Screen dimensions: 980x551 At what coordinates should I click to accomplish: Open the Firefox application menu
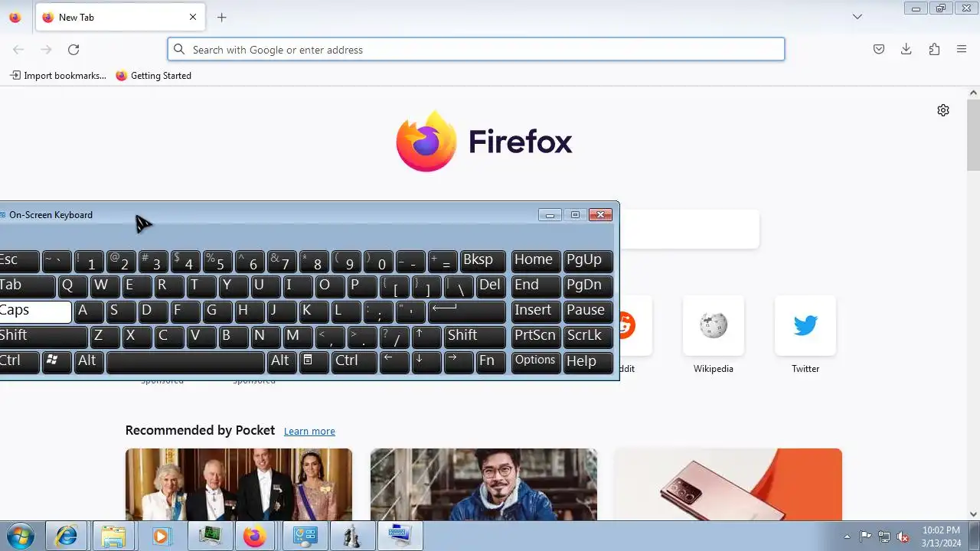pos(962,50)
